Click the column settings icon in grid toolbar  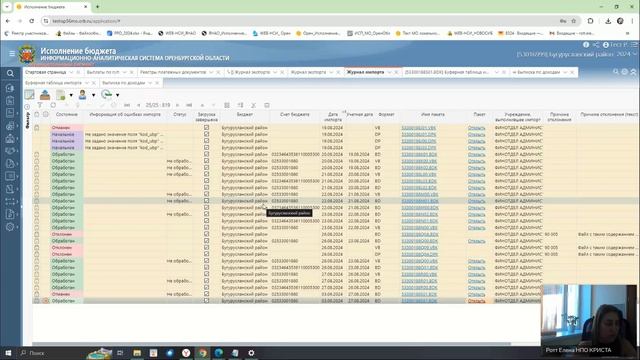240,105
